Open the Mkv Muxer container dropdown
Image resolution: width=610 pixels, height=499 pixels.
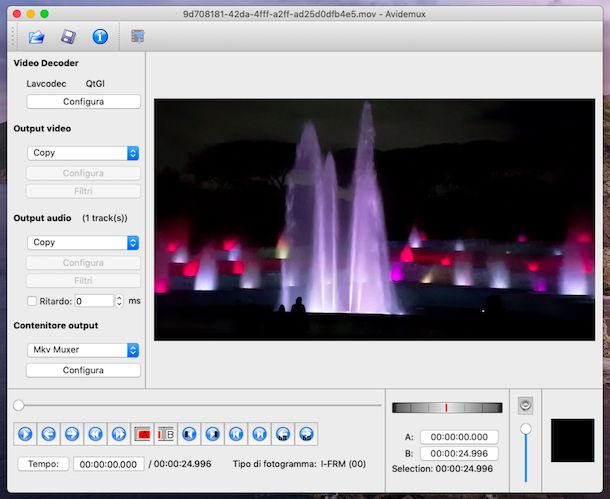pyautogui.click(x=83, y=350)
